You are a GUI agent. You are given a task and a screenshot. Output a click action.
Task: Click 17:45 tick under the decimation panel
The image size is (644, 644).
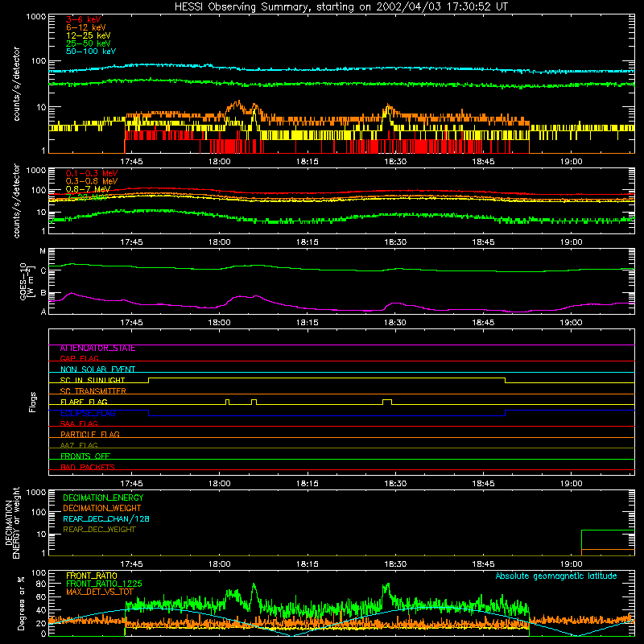pyautogui.click(x=131, y=564)
